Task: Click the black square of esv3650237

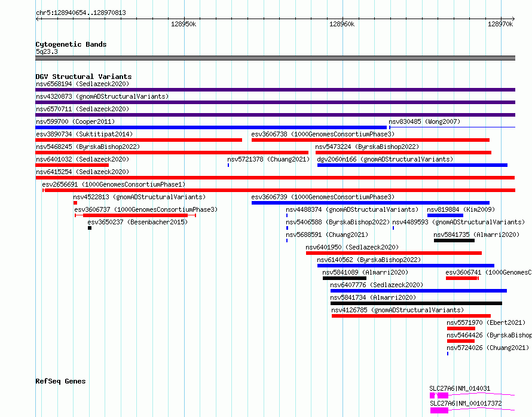Action: pos(90,228)
